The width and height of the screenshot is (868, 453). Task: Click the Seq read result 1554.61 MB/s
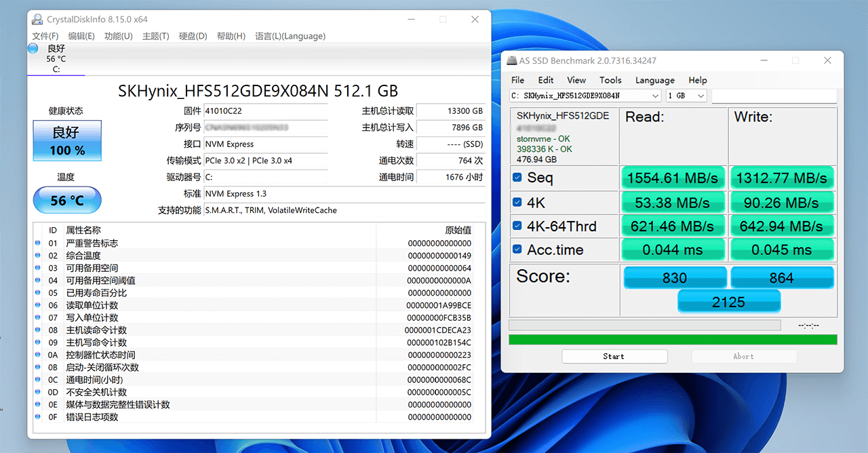tap(673, 178)
